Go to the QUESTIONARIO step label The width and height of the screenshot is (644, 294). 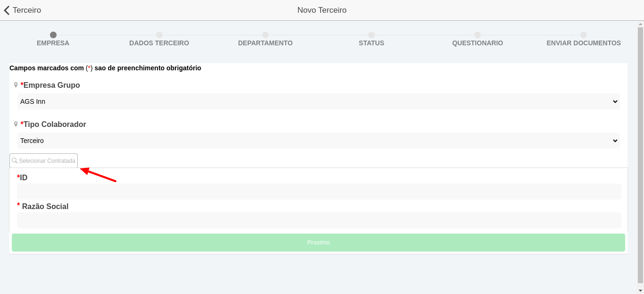coord(477,43)
